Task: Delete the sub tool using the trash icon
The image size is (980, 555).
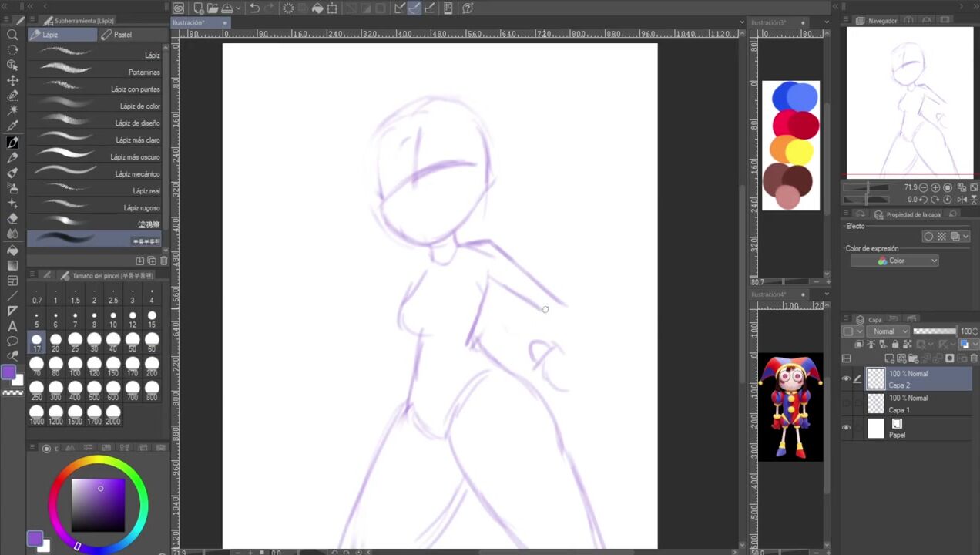Action: [x=163, y=261]
